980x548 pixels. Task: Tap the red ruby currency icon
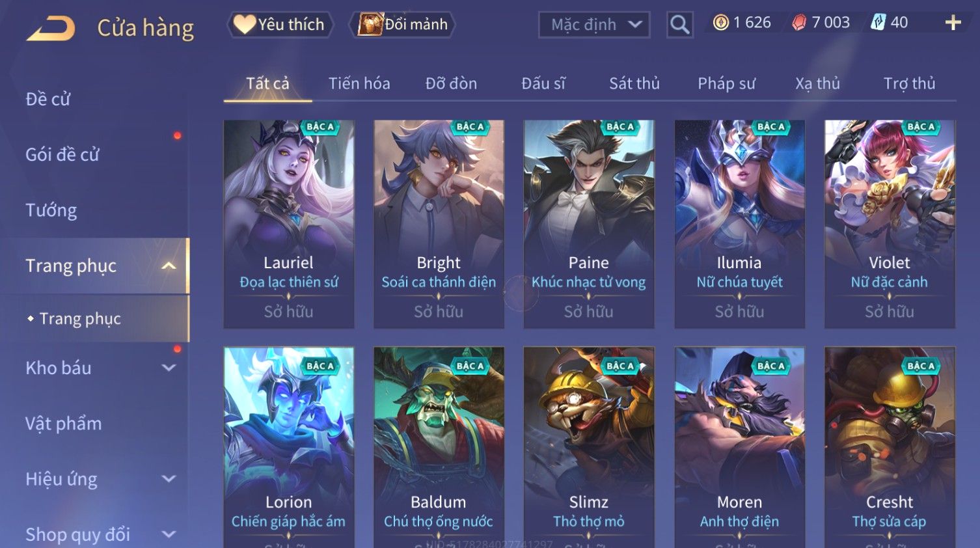point(798,23)
